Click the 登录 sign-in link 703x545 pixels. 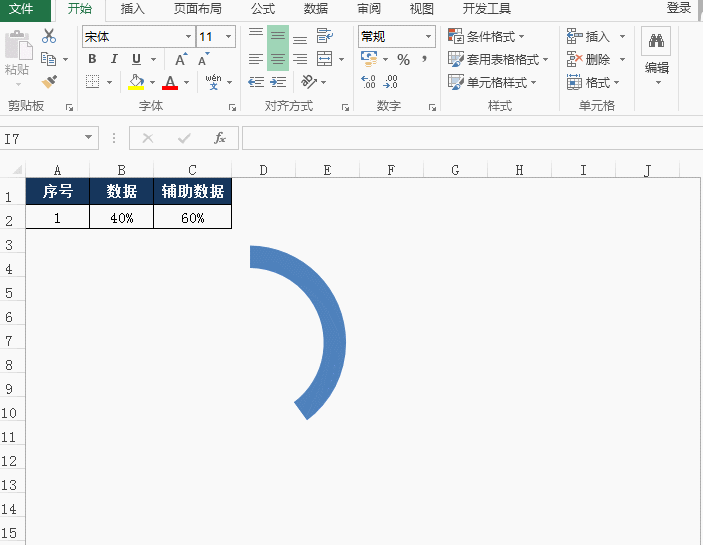click(x=679, y=8)
